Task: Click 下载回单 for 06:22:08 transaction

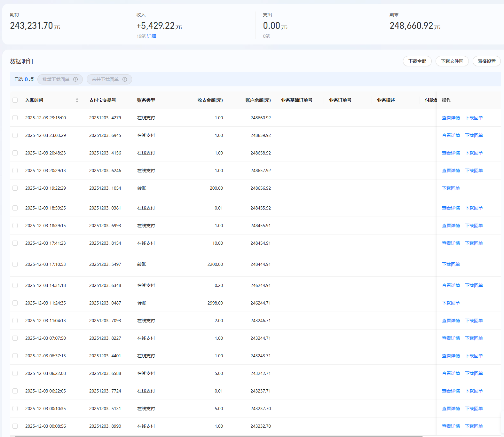Action: click(x=474, y=373)
